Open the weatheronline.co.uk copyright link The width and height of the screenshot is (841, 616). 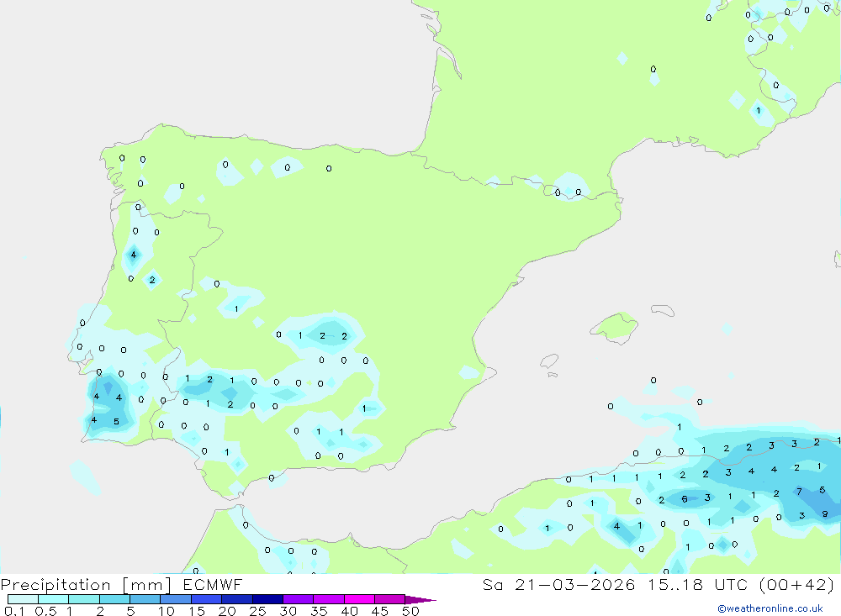tap(770, 608)
